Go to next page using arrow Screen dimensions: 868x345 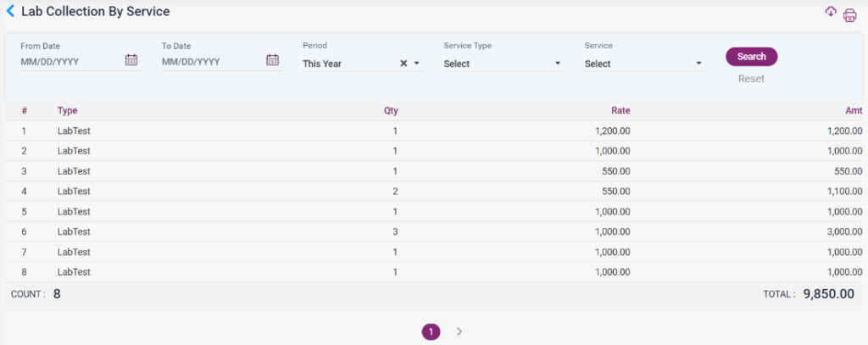click(459, 331)
